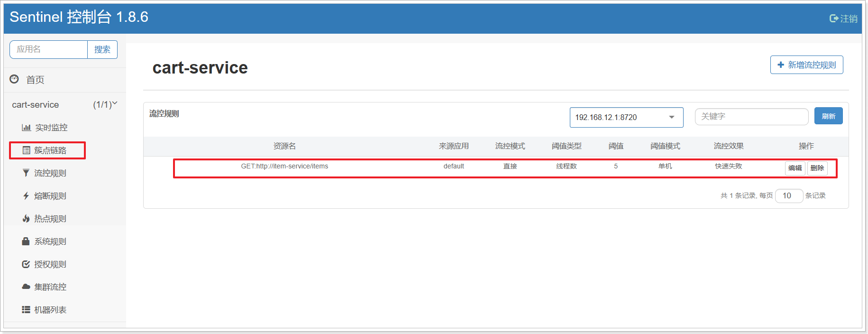Click the 线程数 threshold type cell
Viewport: 868px width, 334px height.
click(x=566, y=166)
